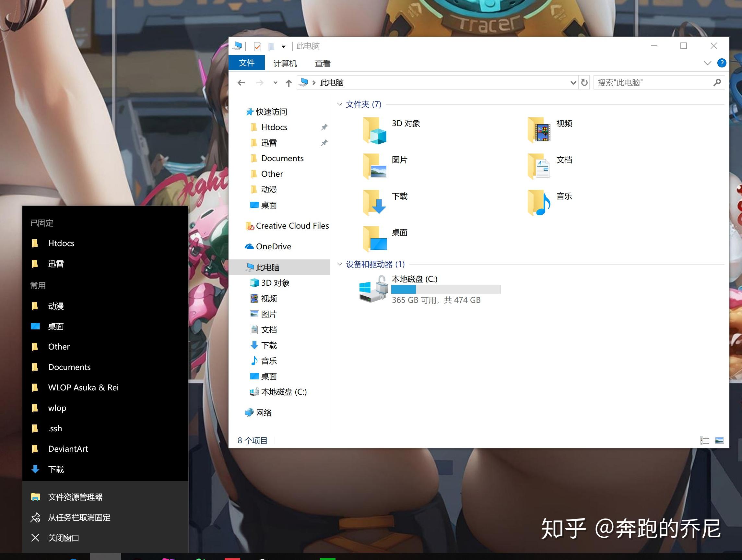
Task: Choose 文件资源管理器 in the jump list
Action: [105, 497]
